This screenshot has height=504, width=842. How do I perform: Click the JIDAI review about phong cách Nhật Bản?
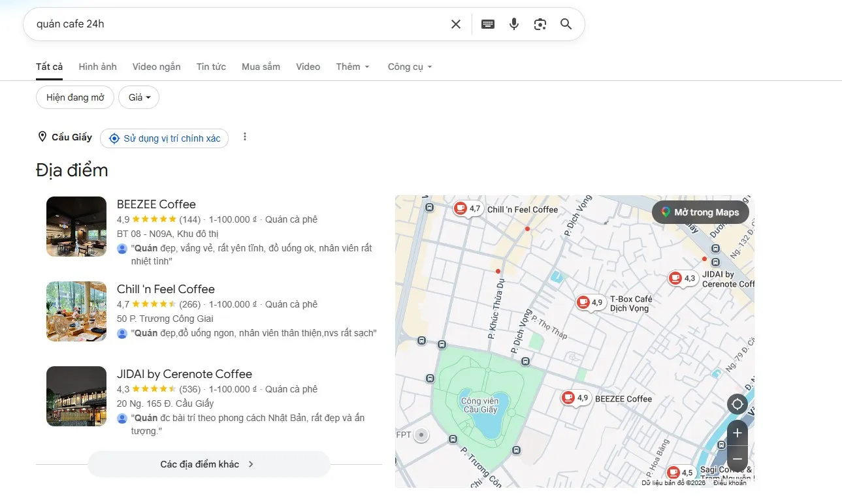click(248, 424)
